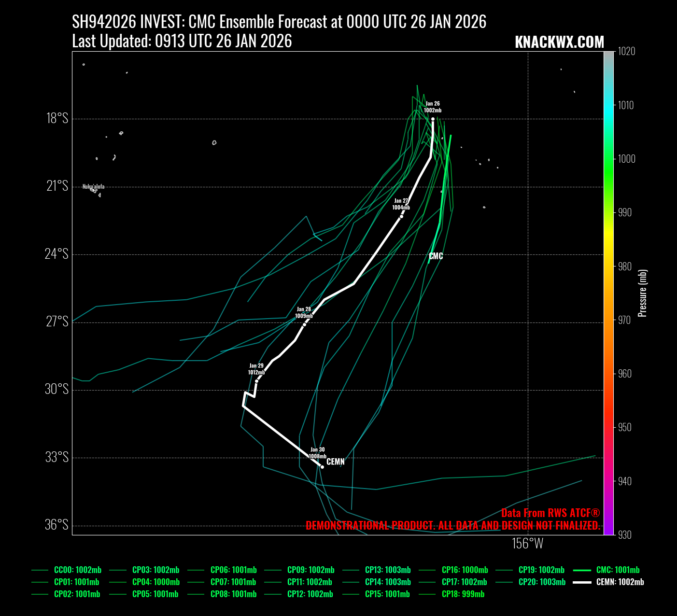Click the Jan 29 1012mb track marker
Image resolution: width=677 pixels, height=616 pixels.
(256, 381)
